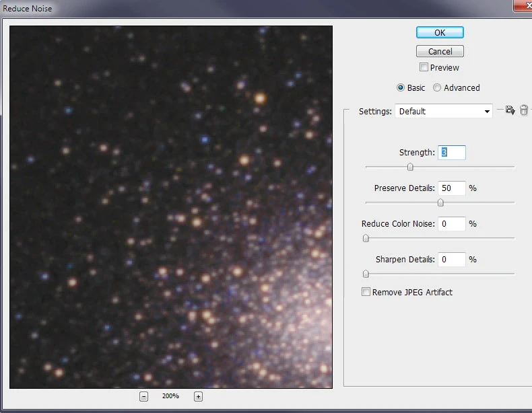Toggle the Remove JPEG Artifact checkbox
532x413 pixels.
pos(366,292)
